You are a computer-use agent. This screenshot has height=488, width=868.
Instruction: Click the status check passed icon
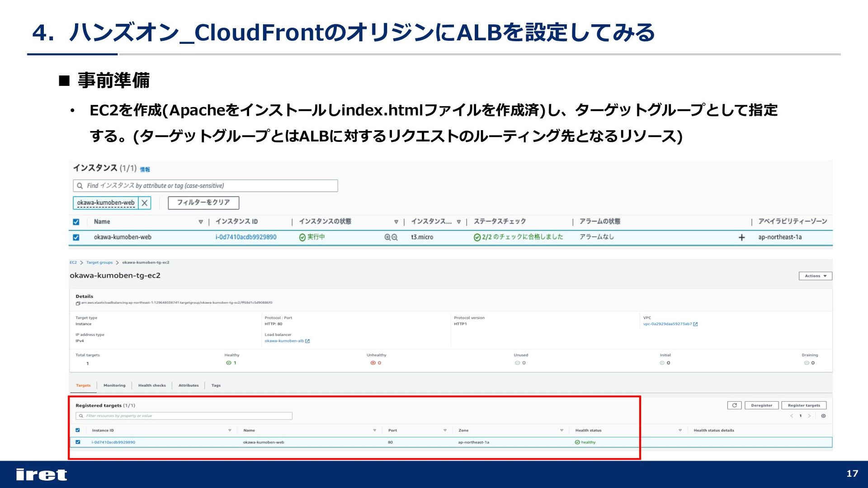click(477, 237)
